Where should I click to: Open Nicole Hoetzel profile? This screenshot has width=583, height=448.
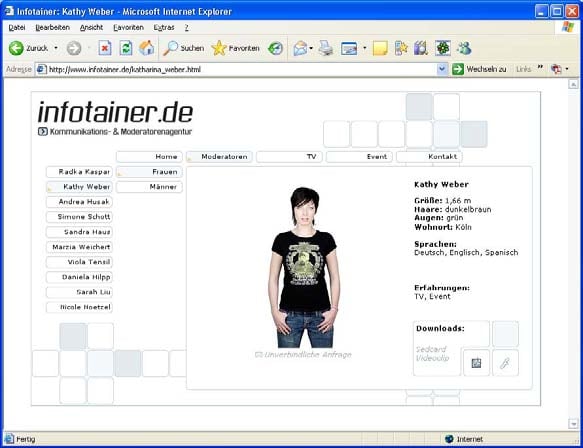coord(79,307)
